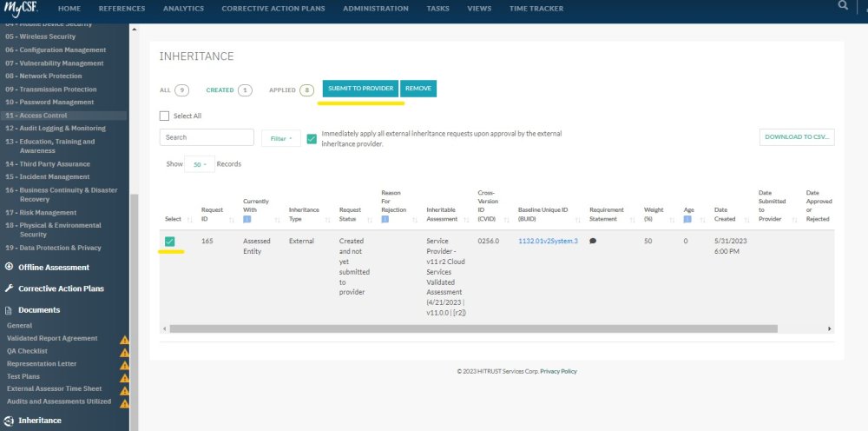Open the TASKS menu
This screenshot has height=431, width=868.
point(437,9)
